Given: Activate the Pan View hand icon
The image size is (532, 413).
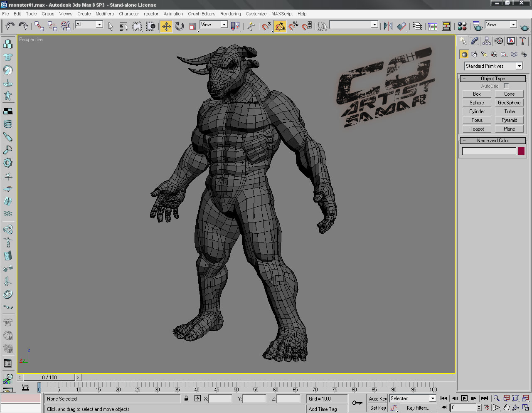Looking at the screenshot, I should [506, 408].
